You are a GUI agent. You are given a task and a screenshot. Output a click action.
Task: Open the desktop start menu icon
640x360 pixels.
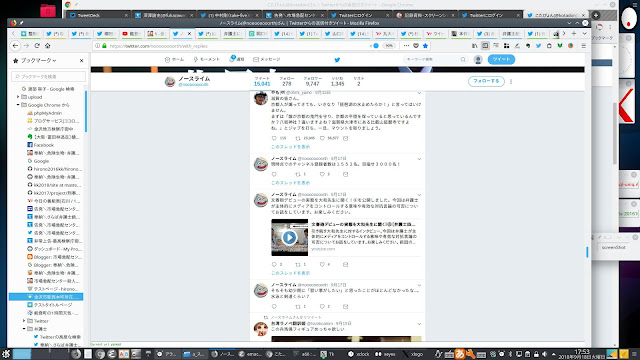pyautogui.click(x=6, y=354)
